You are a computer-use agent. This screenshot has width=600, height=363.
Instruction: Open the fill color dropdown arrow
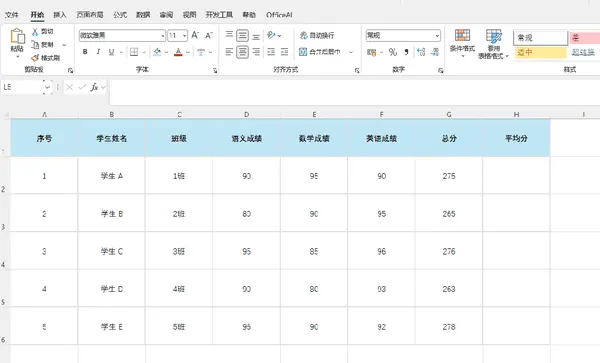pyautogui.click(x=166, y=52)
